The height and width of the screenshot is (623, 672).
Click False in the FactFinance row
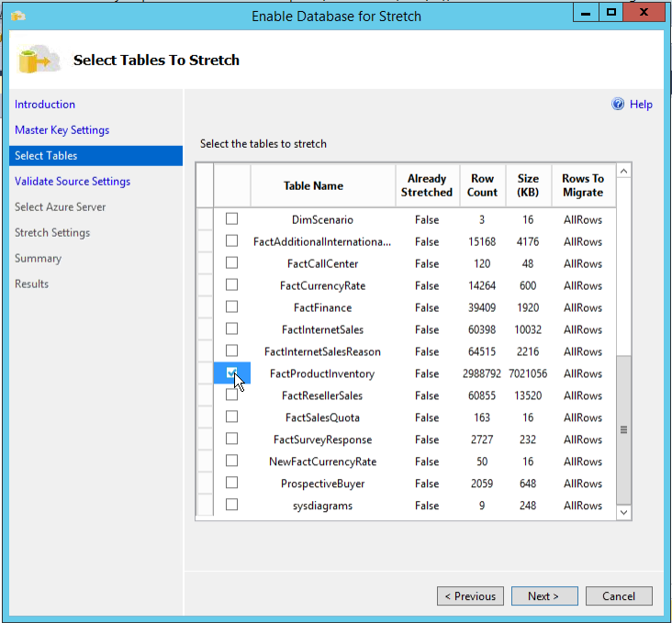(427, 307)
